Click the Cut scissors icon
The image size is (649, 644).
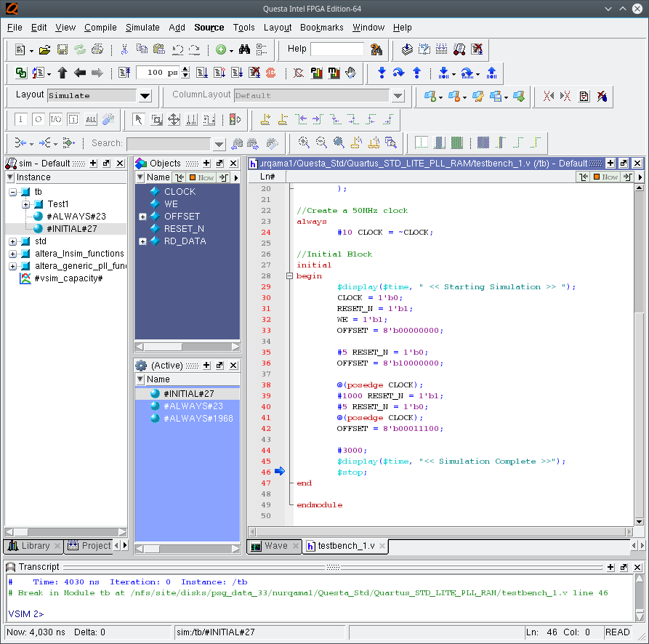coord(124,50)
